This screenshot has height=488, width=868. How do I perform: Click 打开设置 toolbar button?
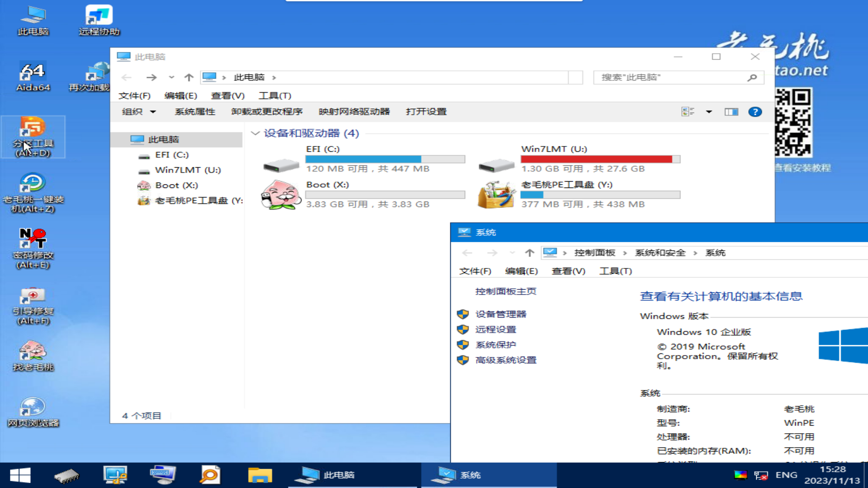(x=426, y=112)
